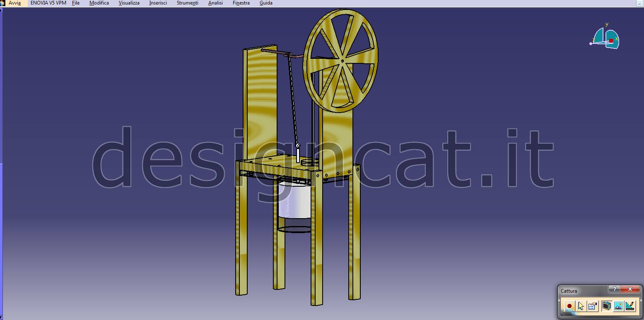Open the ENOVIA V5 VPM menu

click(48, 3)
